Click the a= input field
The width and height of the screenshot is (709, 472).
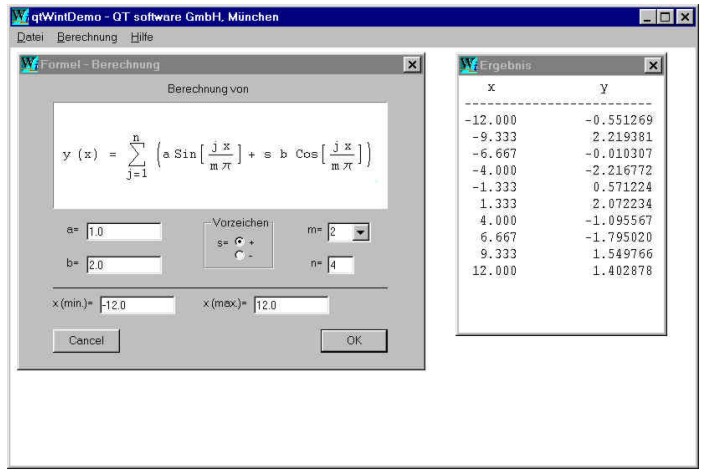point(122,232)
